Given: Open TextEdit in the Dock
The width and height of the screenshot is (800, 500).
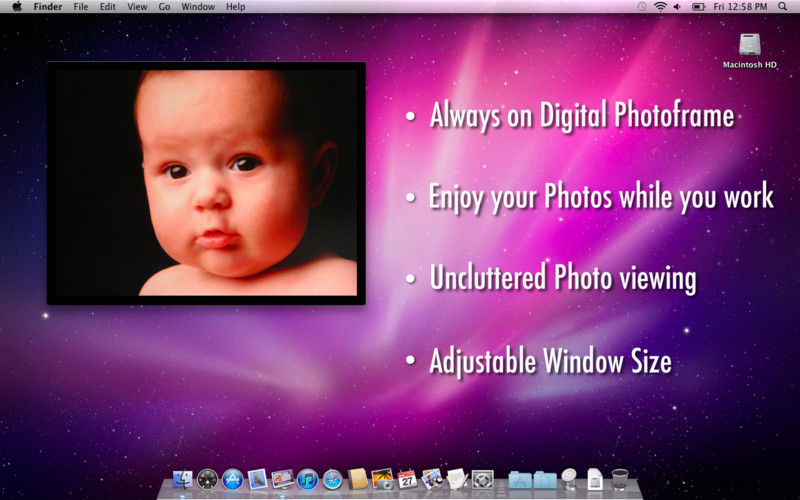Looking at the screenshot, I should (x=457, y=480).
